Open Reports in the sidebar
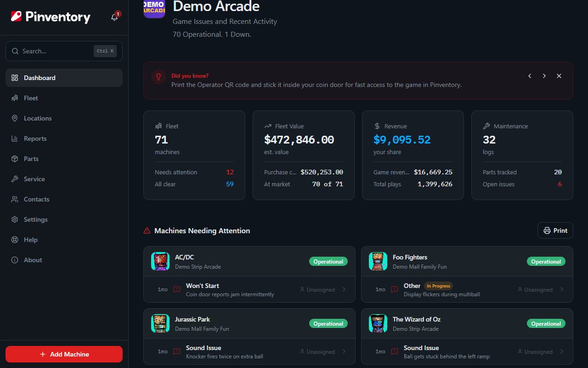The height and width of the screenshot is (368, 588). [64, 138]
